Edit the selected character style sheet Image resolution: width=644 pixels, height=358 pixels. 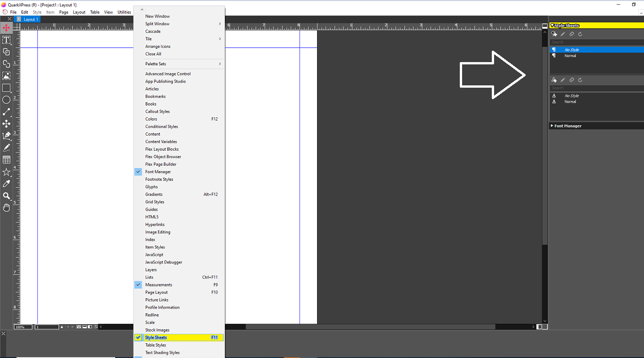[x=563, y=80]
